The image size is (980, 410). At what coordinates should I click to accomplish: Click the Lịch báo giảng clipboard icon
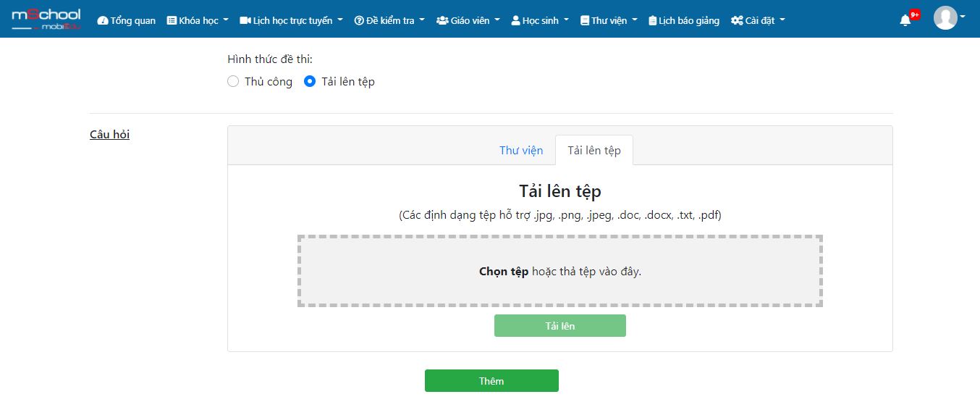point(652,21)
